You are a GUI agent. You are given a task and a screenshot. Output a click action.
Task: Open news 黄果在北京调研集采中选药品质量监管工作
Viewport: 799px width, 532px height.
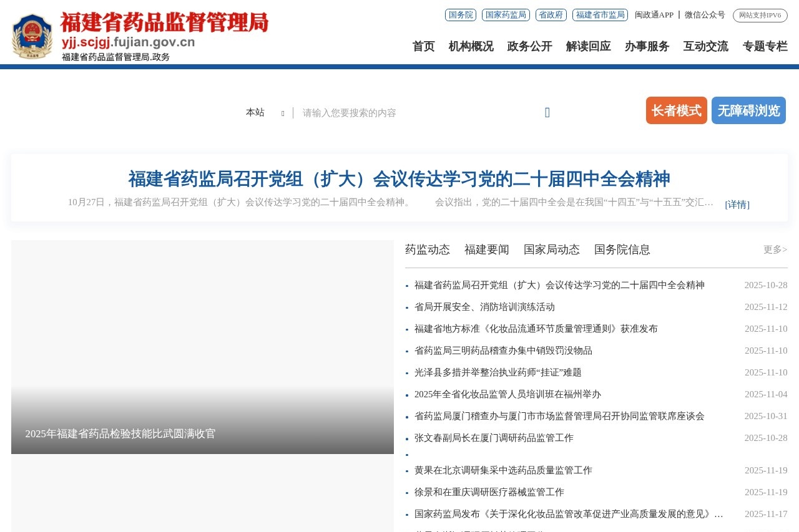click(x=503, y=470)
